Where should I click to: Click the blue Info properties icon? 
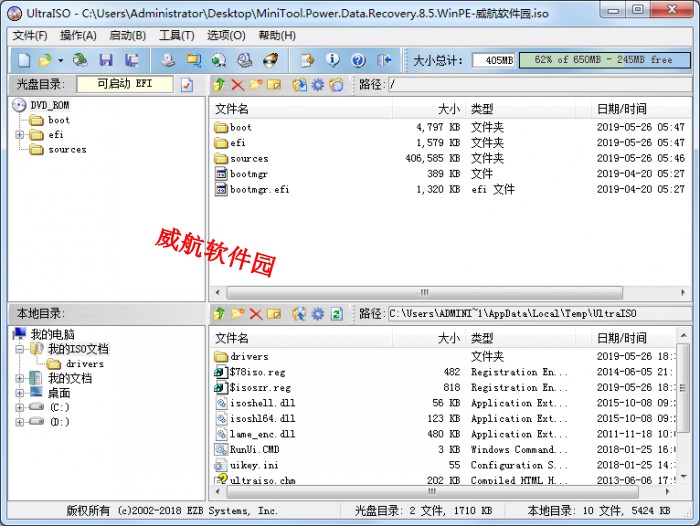coord(333,60)
